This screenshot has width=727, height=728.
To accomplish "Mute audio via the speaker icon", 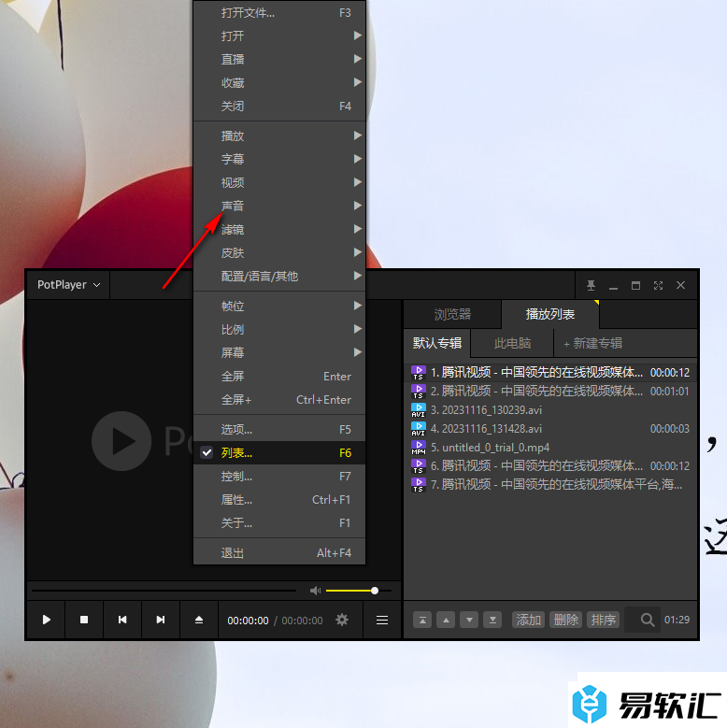I will pos(315,591).
